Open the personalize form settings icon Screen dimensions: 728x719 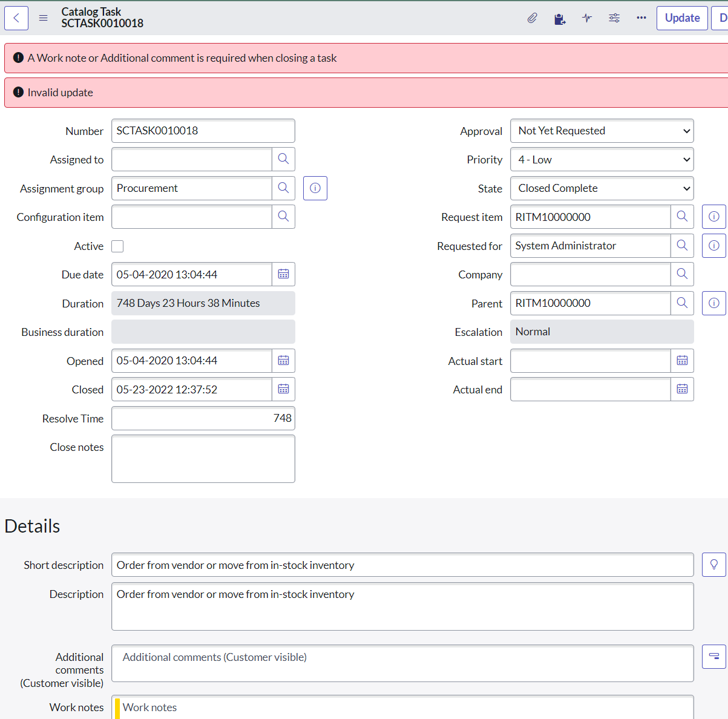pyautogui.click(x=614, y=18)
